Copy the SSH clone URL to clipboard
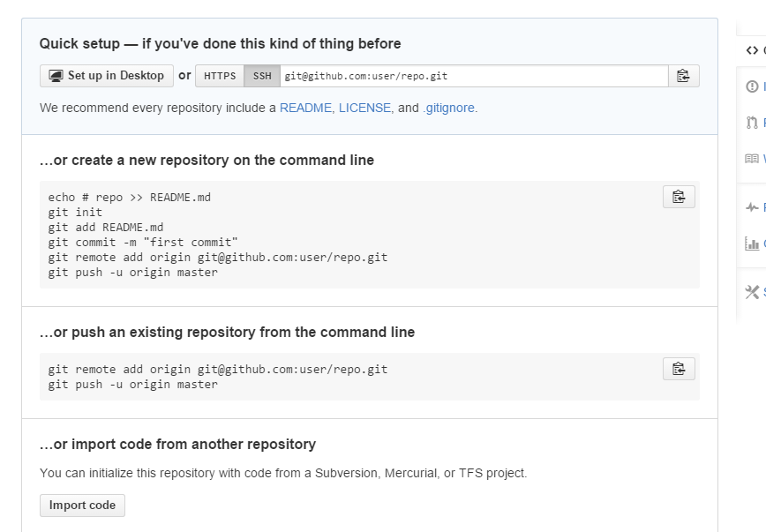766x532 pixels. [683, 76]
